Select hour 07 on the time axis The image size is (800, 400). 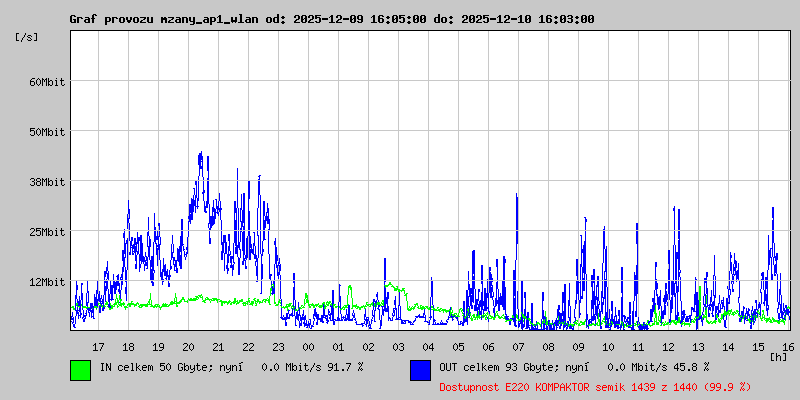click(x=518, y=346)
